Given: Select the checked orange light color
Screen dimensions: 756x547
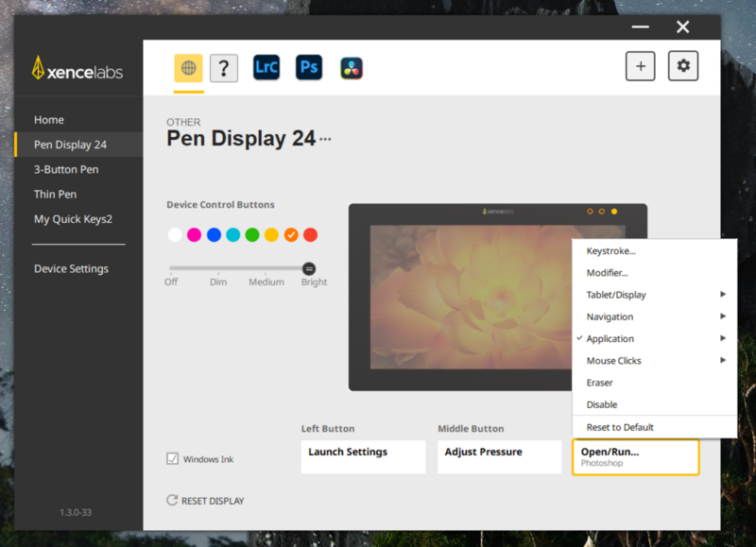Looking at the screenshot, I should (291, 235).
